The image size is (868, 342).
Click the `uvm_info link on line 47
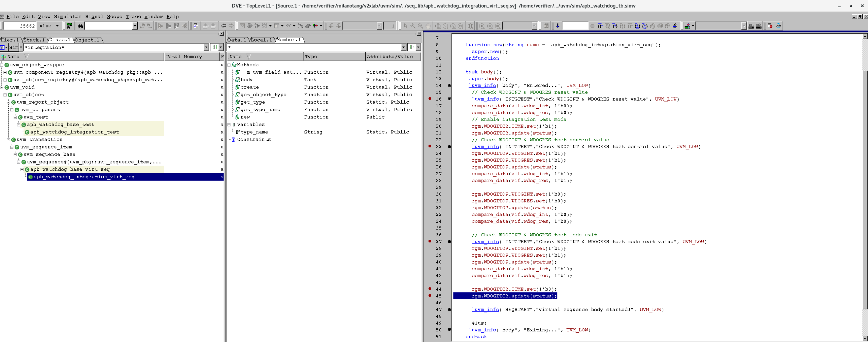click(485, 309)
